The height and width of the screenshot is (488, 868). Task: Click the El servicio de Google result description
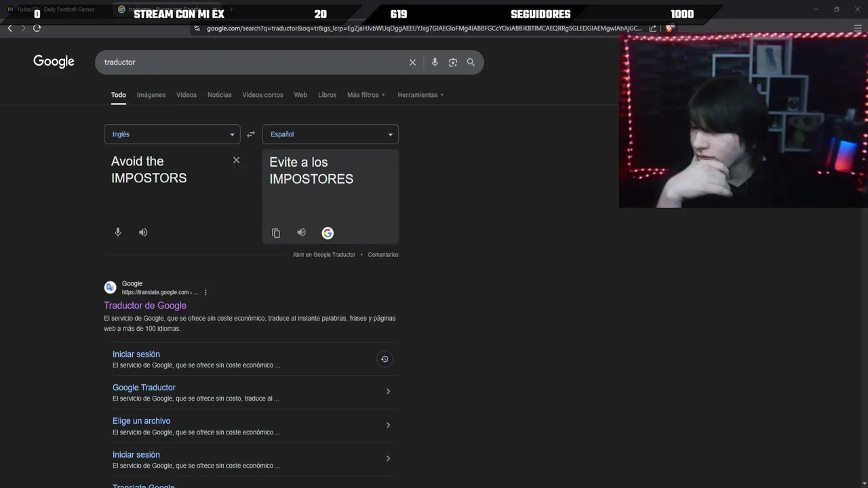250,323
